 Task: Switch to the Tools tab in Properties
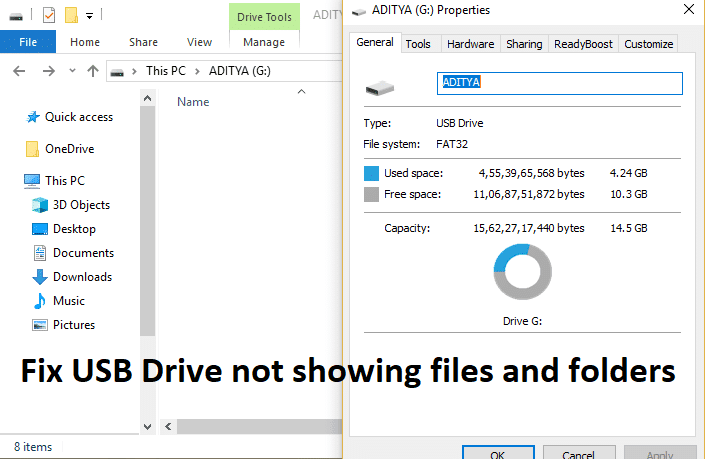[418, 44]
